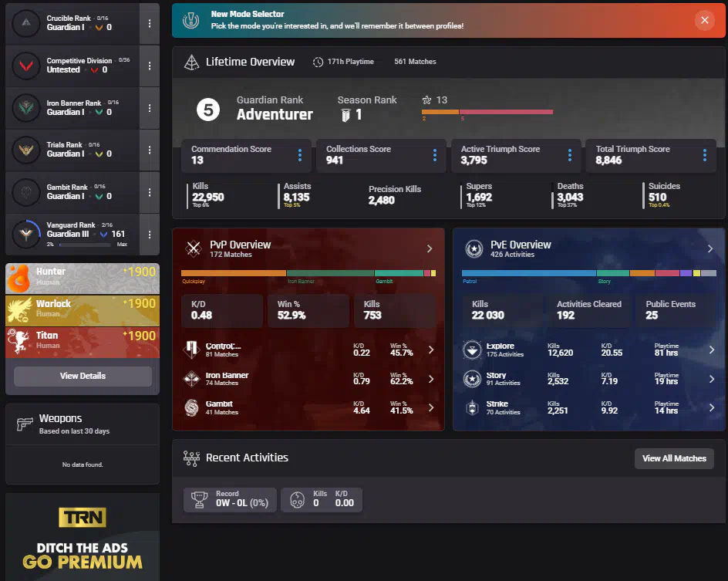Click the Weapons pistol icon

click(25, 424)
